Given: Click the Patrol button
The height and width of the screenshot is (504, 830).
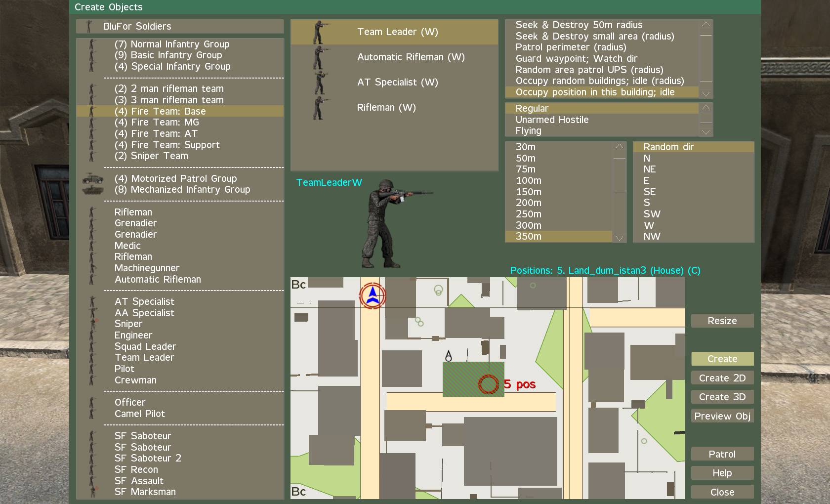Looking at the screenshot, I should 722,454.
